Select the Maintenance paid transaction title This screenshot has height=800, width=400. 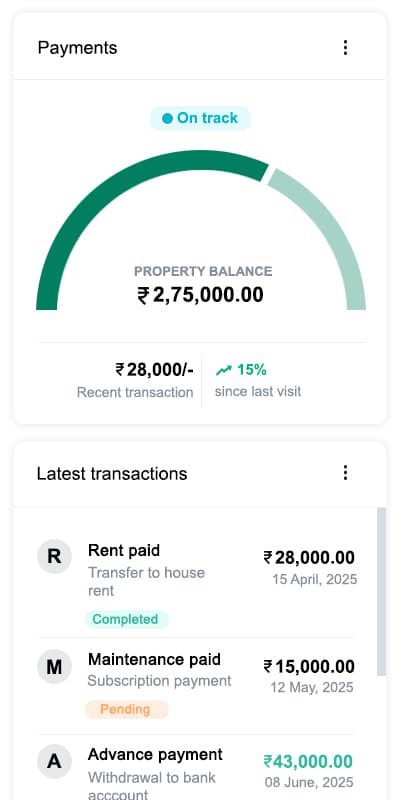point(155,659)
